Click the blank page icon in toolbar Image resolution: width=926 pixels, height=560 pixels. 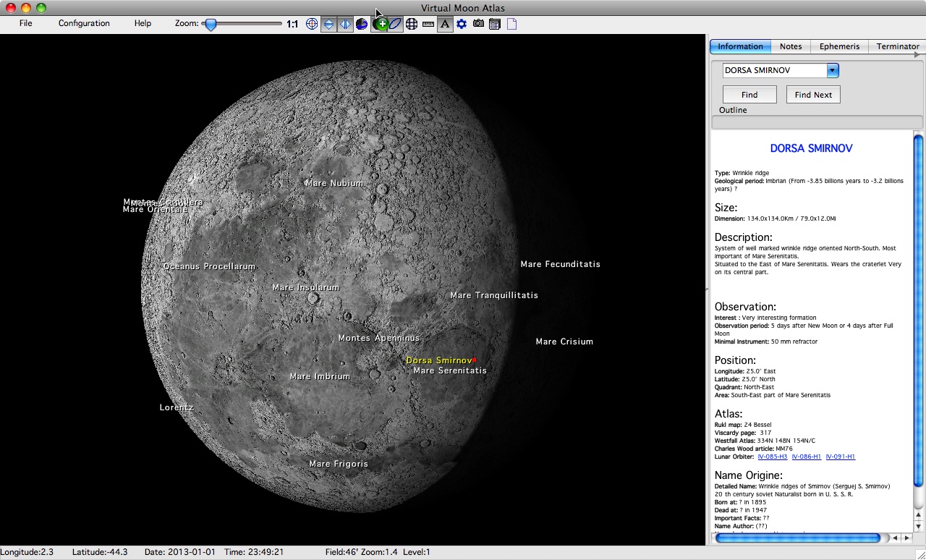click(x=511, y=24)
